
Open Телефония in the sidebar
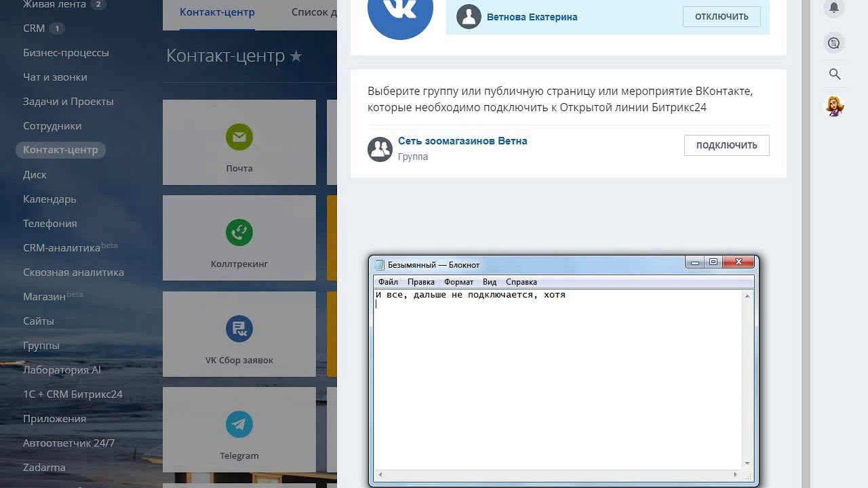coord(50,224)
